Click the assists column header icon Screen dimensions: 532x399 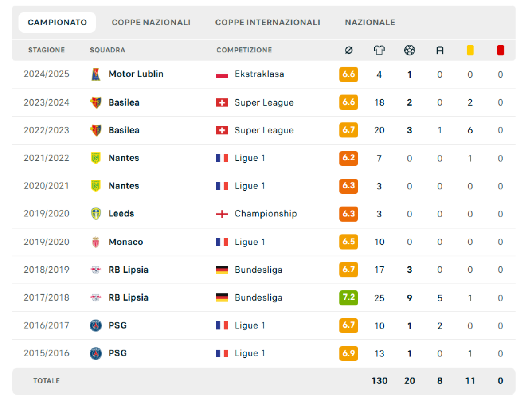(x=440, y=51)
